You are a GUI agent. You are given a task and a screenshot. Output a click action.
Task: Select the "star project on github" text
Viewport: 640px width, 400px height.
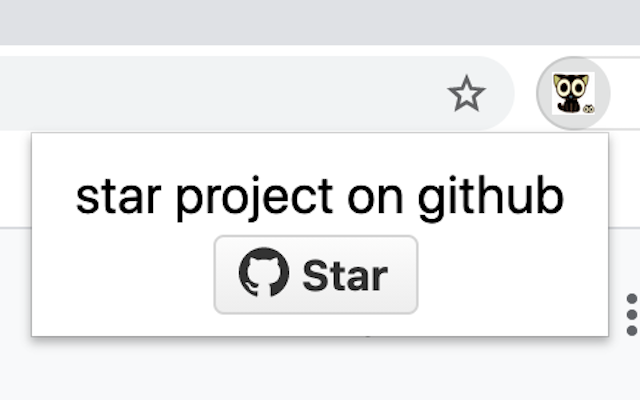coord(320,198)
